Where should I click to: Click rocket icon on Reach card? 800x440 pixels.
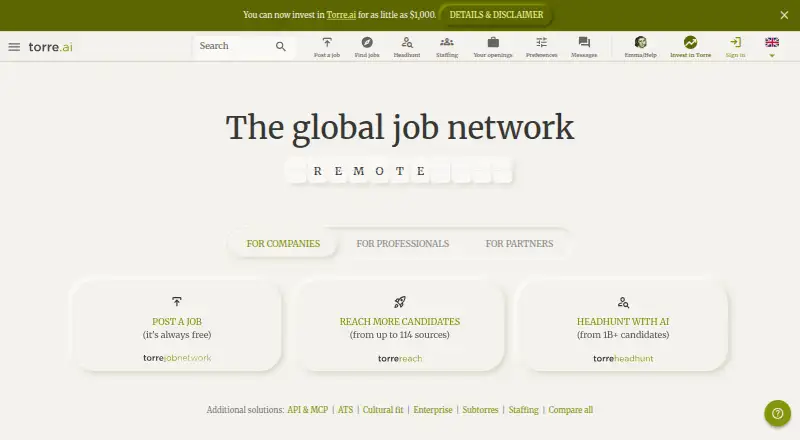click(400, 302)
